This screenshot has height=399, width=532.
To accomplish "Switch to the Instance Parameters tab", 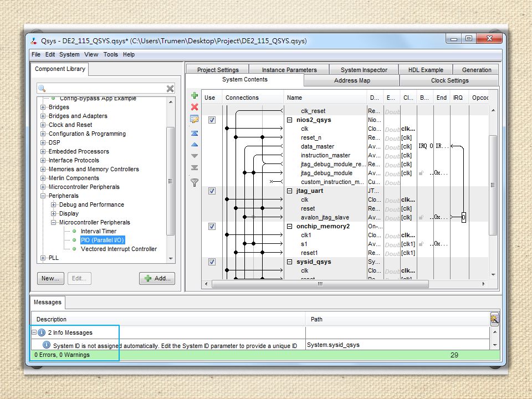I will [289, 70].
